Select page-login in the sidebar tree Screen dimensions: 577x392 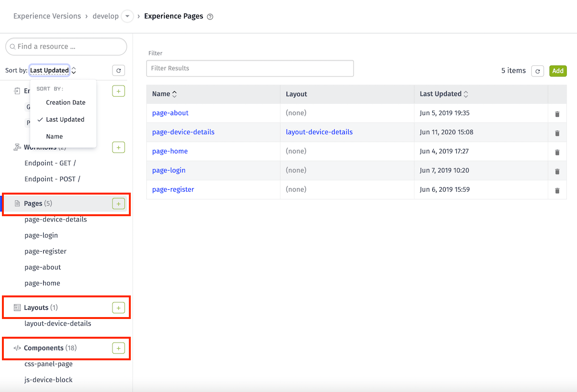pyautogui.click(x=41, y=235)
